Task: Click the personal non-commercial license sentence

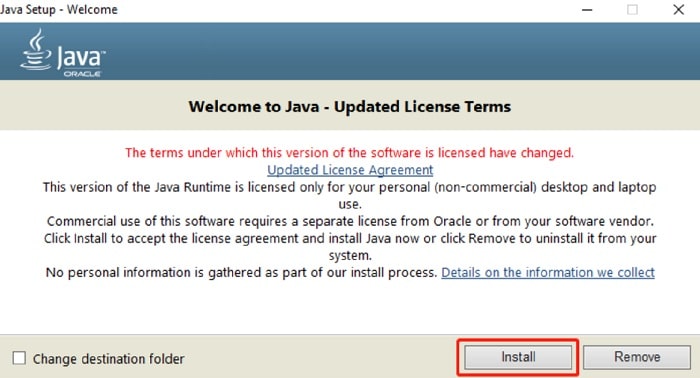Action: (x=350, y=195)
